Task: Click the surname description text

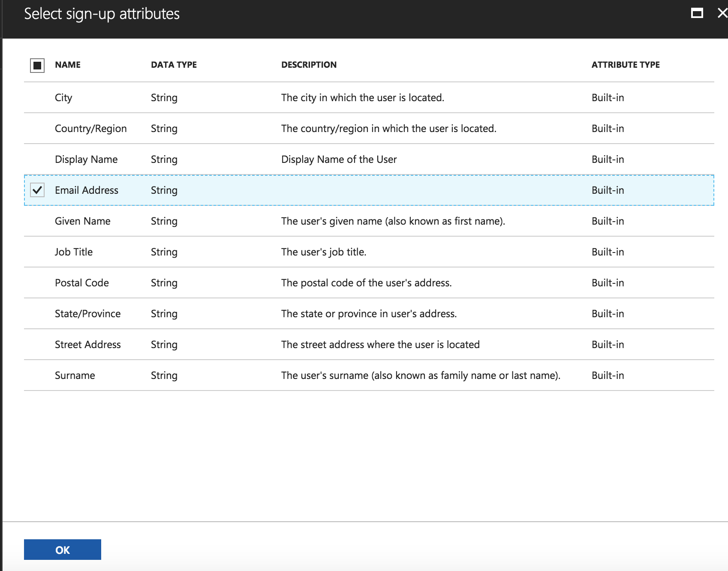Action: pos(421,376)
